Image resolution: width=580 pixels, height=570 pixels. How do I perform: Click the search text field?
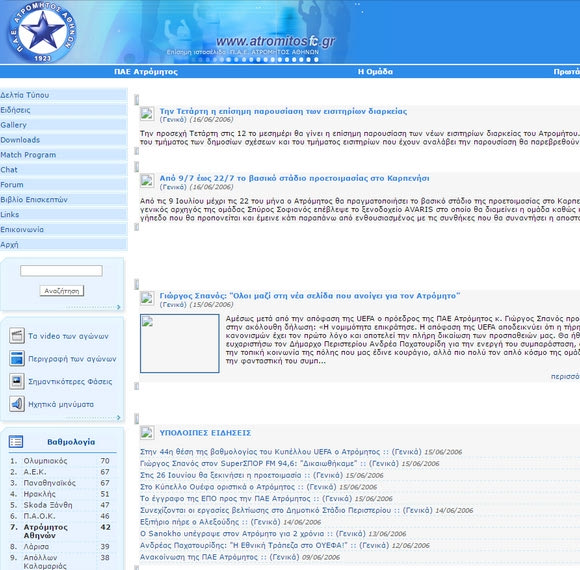click(x=61, y=271)
